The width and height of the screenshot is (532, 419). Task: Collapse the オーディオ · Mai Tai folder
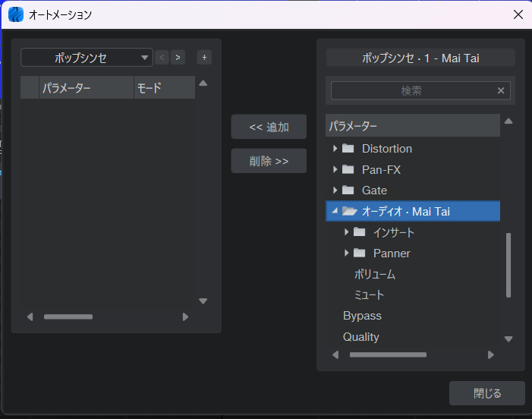click(335, 211)
